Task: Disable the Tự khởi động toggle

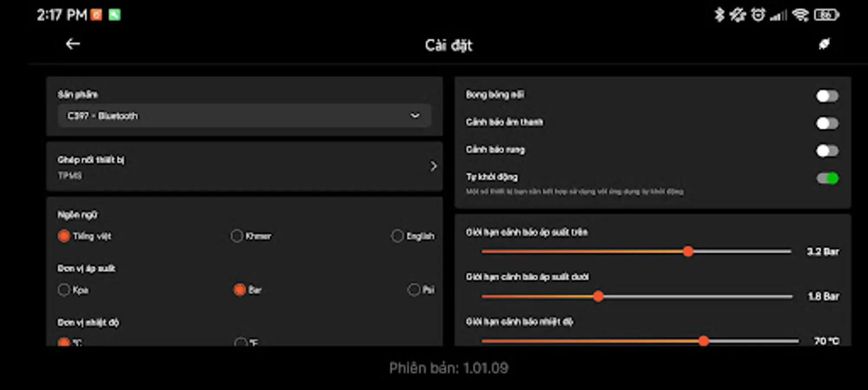Action: click(x=826, y=178)
